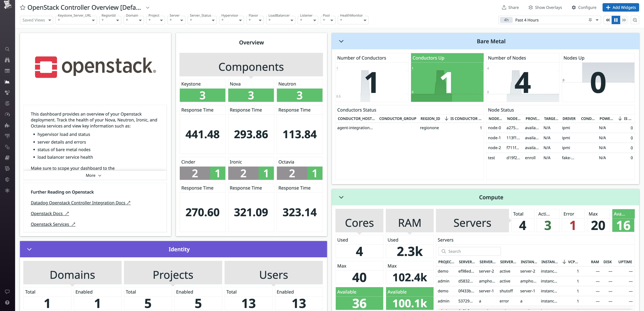
Task: Open the Configure menu
Action: (584, 7)
